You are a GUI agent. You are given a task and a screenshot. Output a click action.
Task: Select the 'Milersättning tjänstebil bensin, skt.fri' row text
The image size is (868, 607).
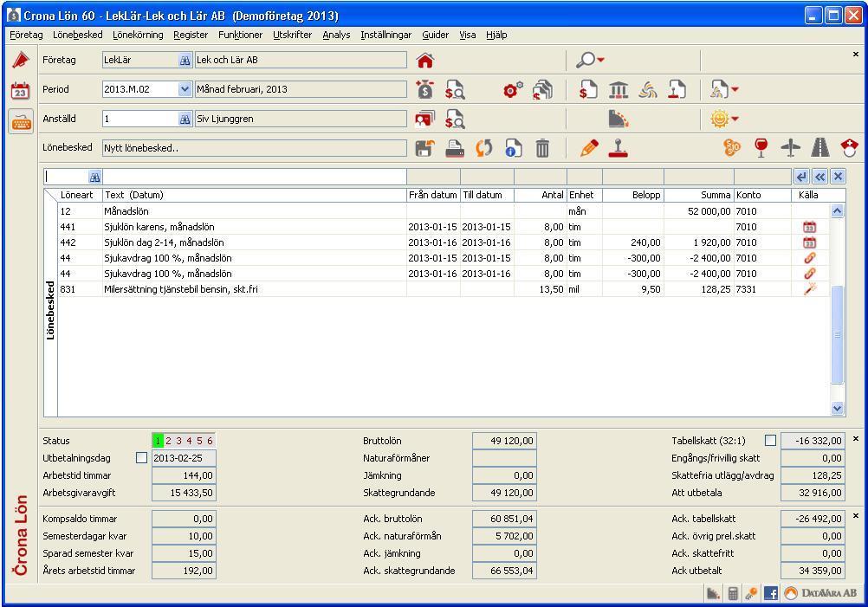pos(181,289)
